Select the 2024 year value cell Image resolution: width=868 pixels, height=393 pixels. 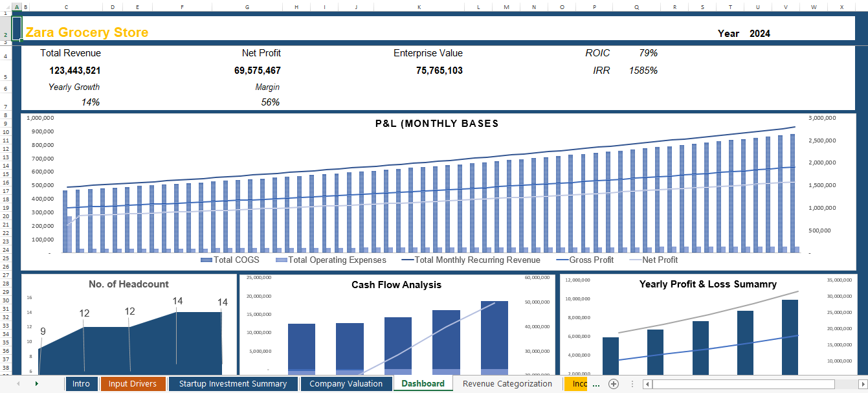(x=760, y=34)
